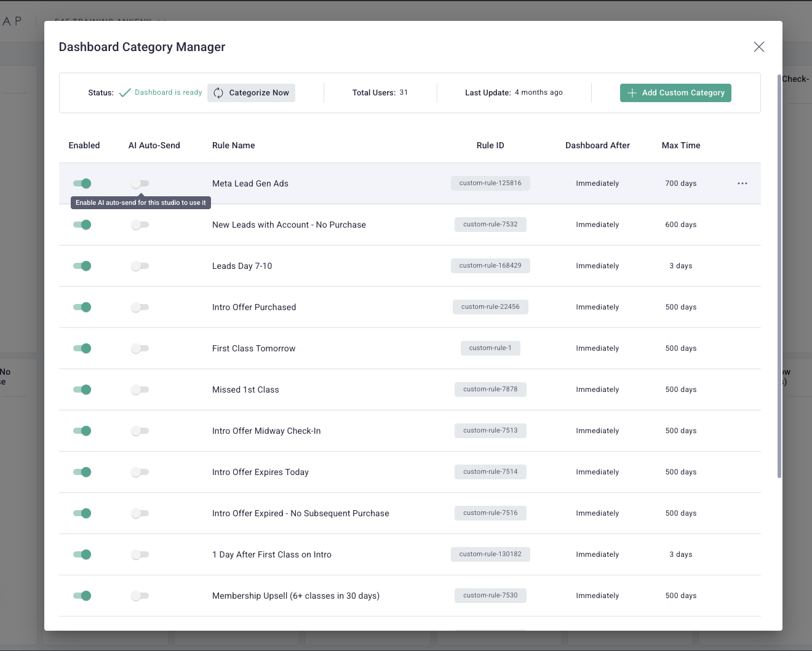Click rule ID custom-rule-125816
This screenshot has width=812, height=651.
click(x=490, y=183)
